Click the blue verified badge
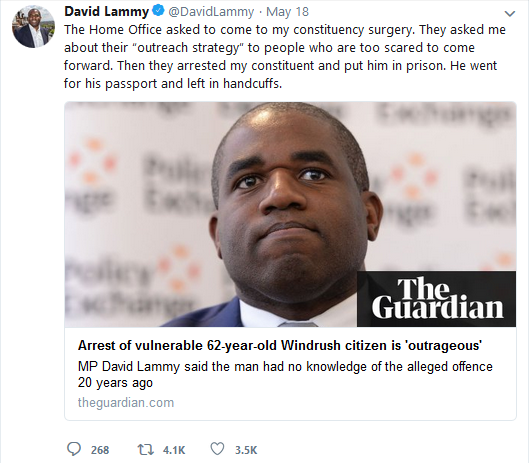 [158, 11]
